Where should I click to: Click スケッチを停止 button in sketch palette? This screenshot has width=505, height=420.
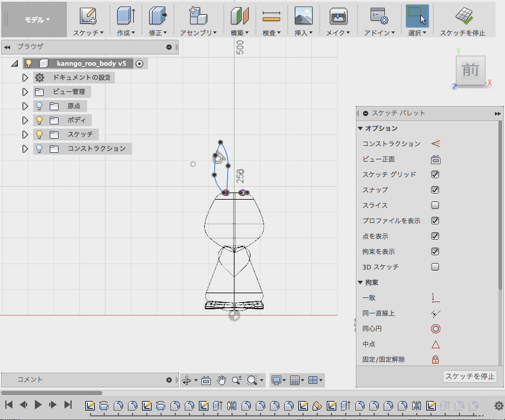point(470,376)
